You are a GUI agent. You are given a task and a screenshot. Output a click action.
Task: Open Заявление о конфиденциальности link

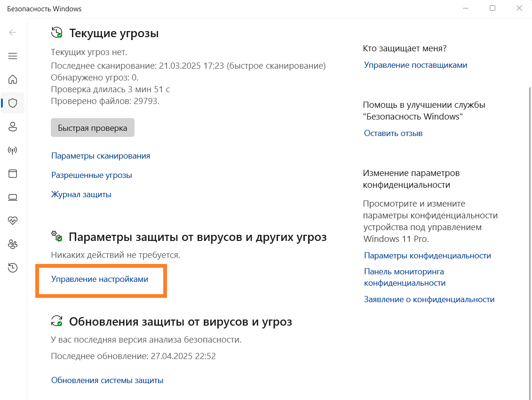click(x=429, y=299)
